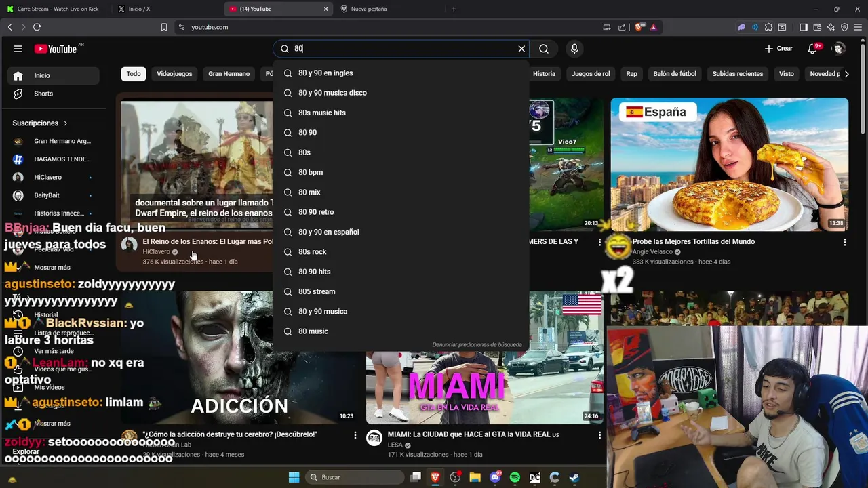Image resolution: width=868 pixels, height=488 pixels.
Task: Go back with browser back arrow
Action: [x=9, y=27]
